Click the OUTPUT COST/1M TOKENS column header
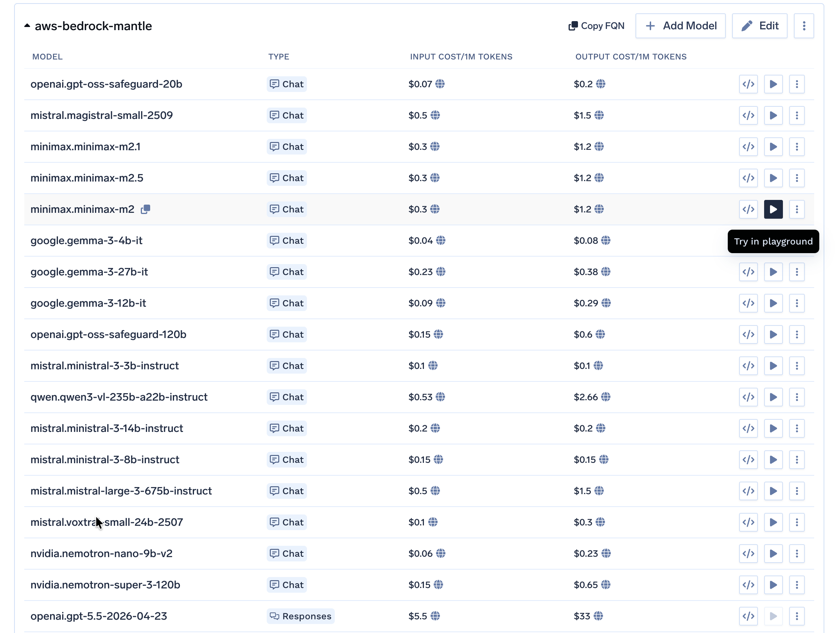Screen dimensions: 840x633 pyautogui.click(x=631, y=57)
